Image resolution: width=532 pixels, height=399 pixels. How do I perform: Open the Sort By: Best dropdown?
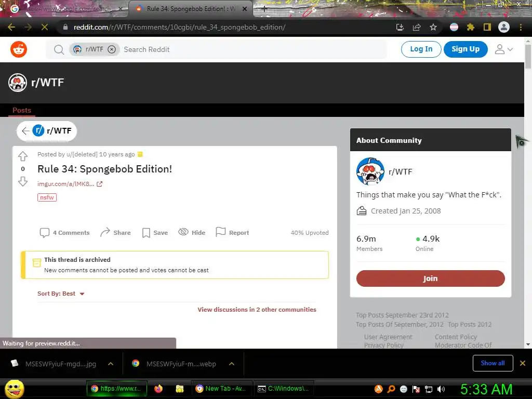61,294
